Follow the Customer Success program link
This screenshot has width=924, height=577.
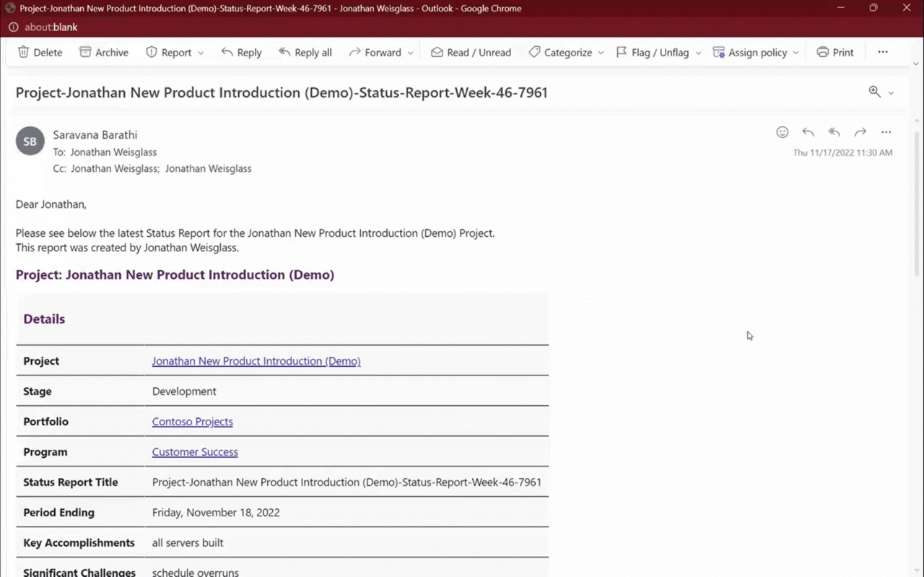195,451
